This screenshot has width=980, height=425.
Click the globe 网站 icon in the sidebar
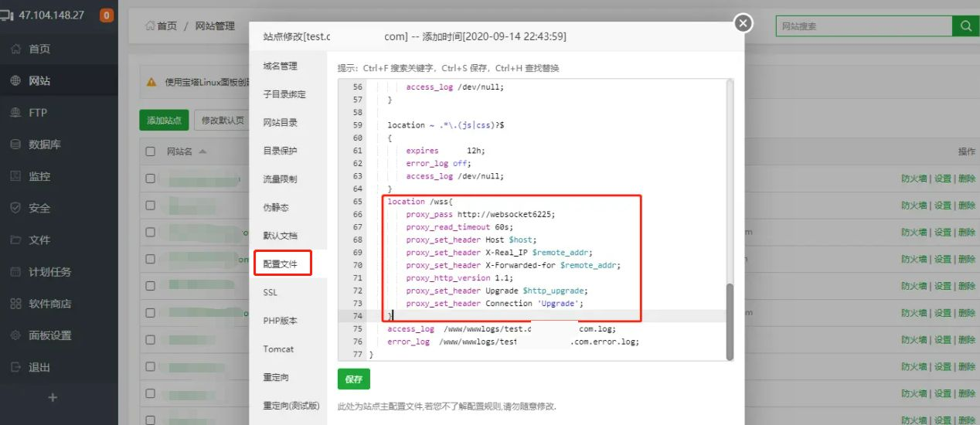pyautogui.click(x=15, y=80)
